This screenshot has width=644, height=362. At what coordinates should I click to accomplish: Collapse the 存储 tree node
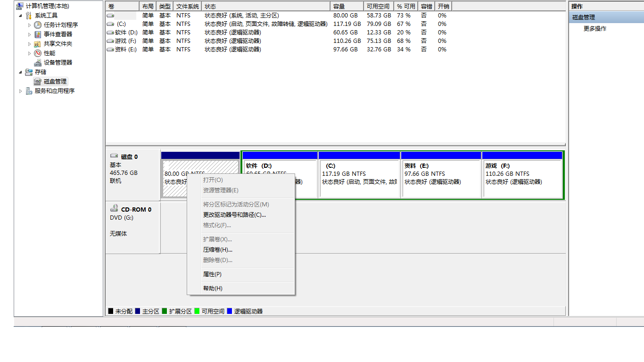[20, 72]
